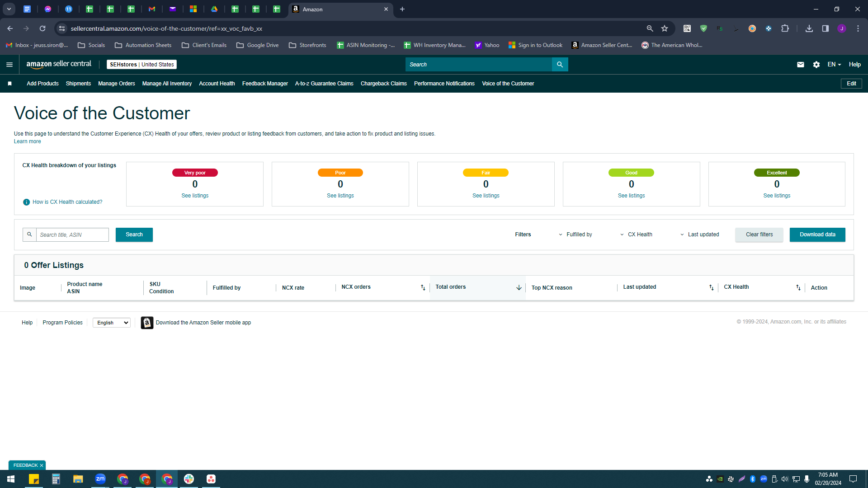Open Feedback Manager

[x=265, y=84]
